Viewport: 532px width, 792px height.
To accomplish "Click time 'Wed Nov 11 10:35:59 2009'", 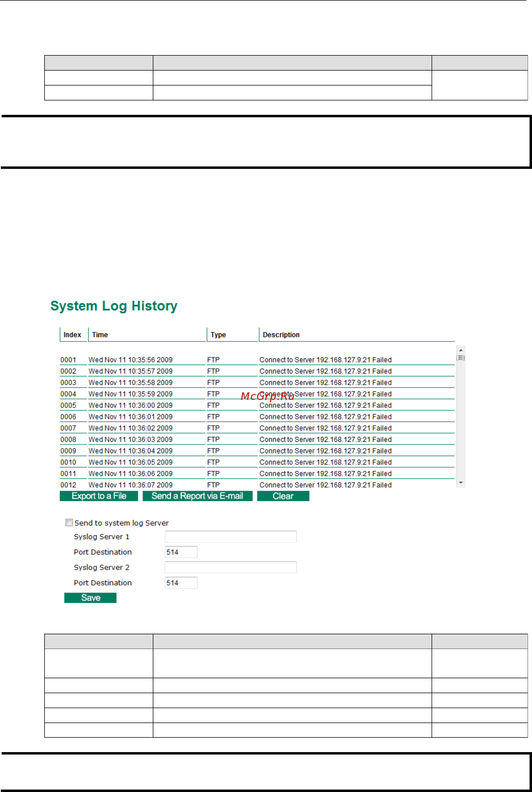I will tap(131, 394).
